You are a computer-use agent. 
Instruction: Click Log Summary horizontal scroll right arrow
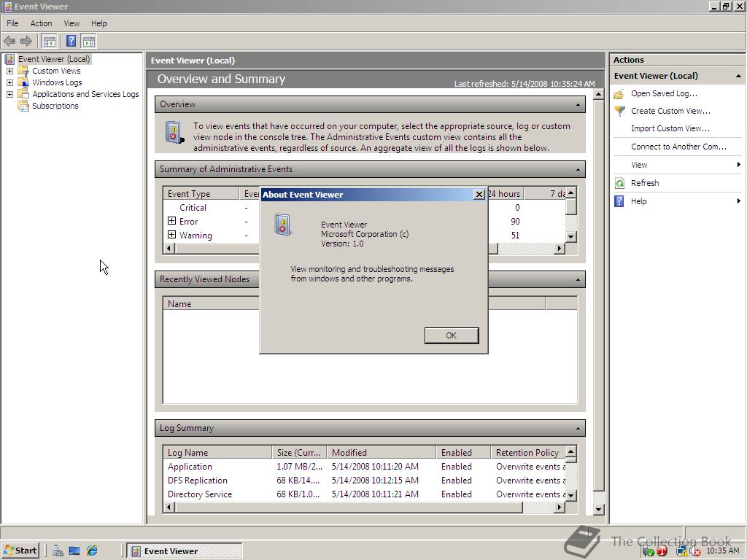560,507
